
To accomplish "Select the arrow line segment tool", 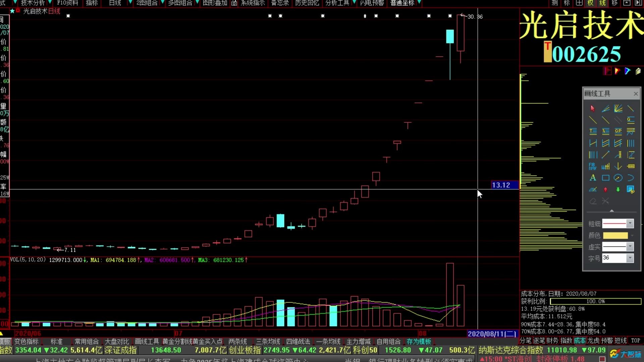I will [605, 155].
